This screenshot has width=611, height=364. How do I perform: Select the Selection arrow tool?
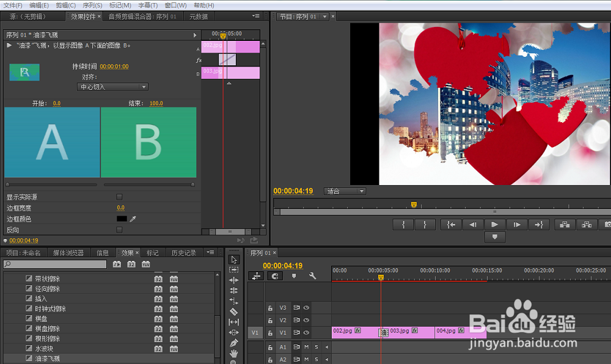[234, 260]
